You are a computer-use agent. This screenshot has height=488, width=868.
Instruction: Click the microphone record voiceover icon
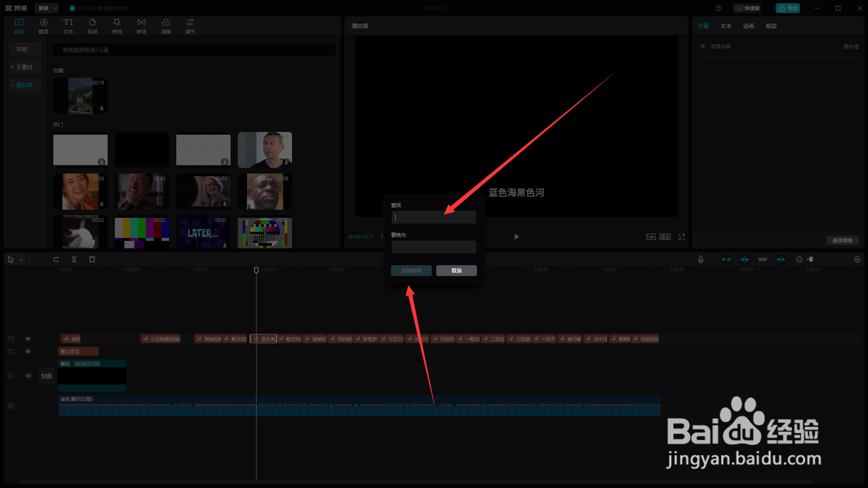click(700, 259)
